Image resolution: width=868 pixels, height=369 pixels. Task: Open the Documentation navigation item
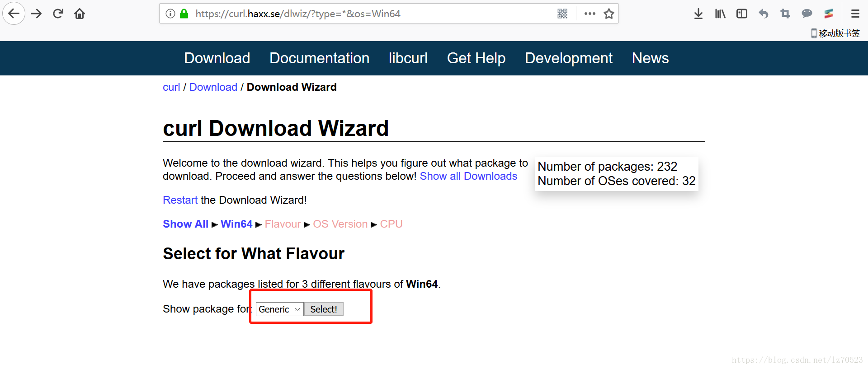pos(320,58)
